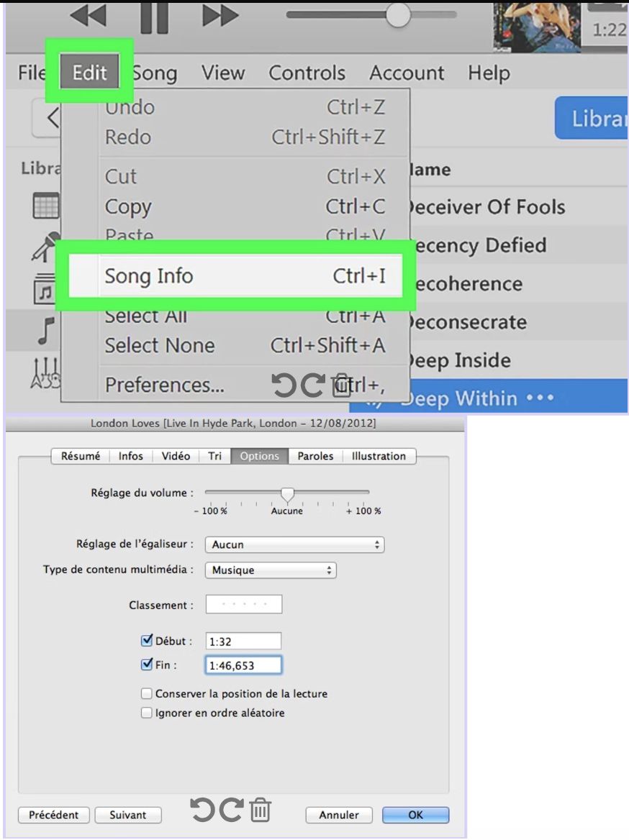The image size is (629, 840).
Task: Open the Réglage de l'égaliseur dropdown
Action: (x=294, y=544)
